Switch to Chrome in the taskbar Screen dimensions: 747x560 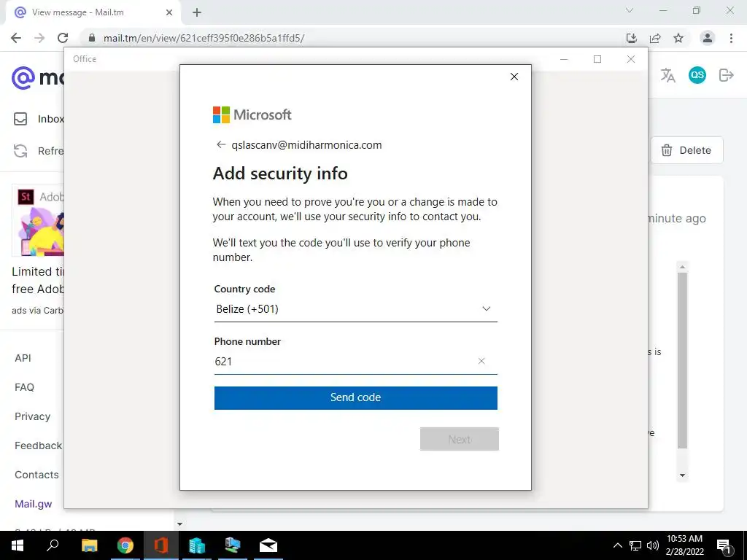(x=125, y=545)
